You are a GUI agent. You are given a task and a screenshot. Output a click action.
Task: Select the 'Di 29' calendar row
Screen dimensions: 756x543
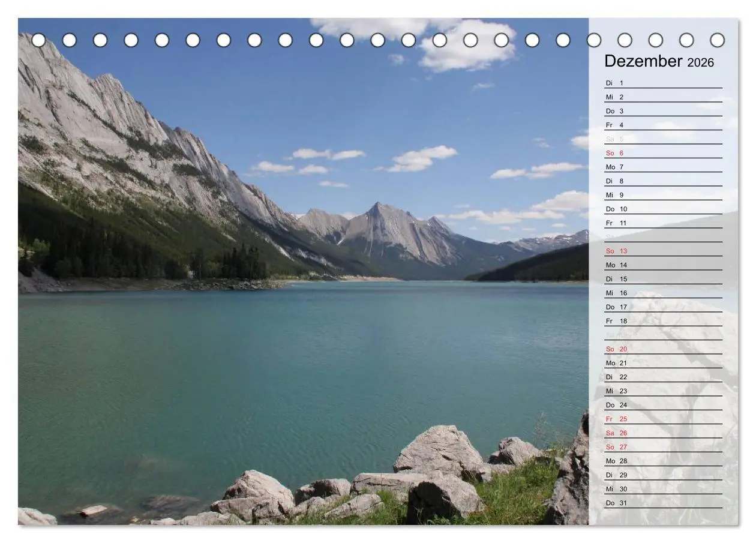pyautogui.click(x=663, y=475)
